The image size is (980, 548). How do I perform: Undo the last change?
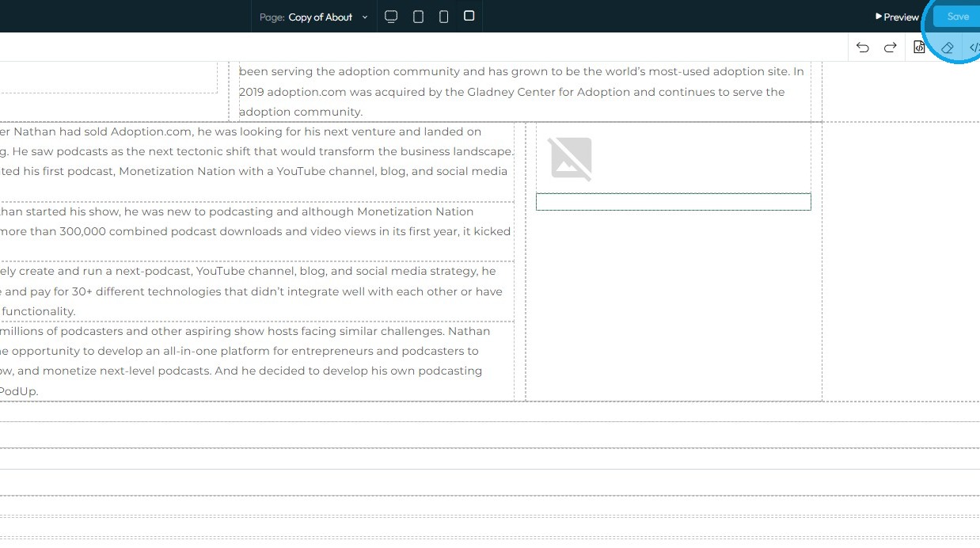(862, 48)
